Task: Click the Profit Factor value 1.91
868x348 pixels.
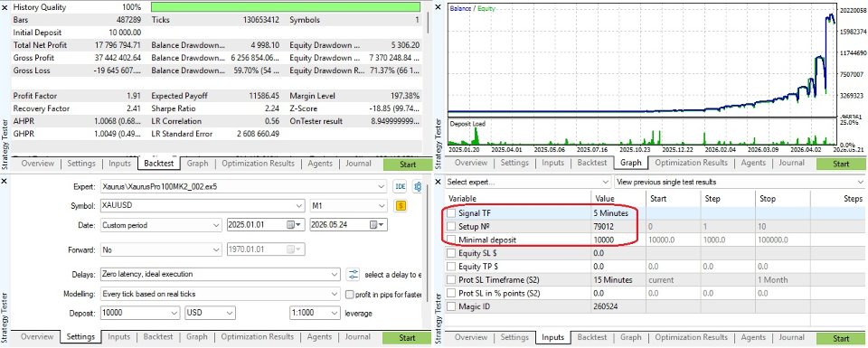Action: click(134, 97)
